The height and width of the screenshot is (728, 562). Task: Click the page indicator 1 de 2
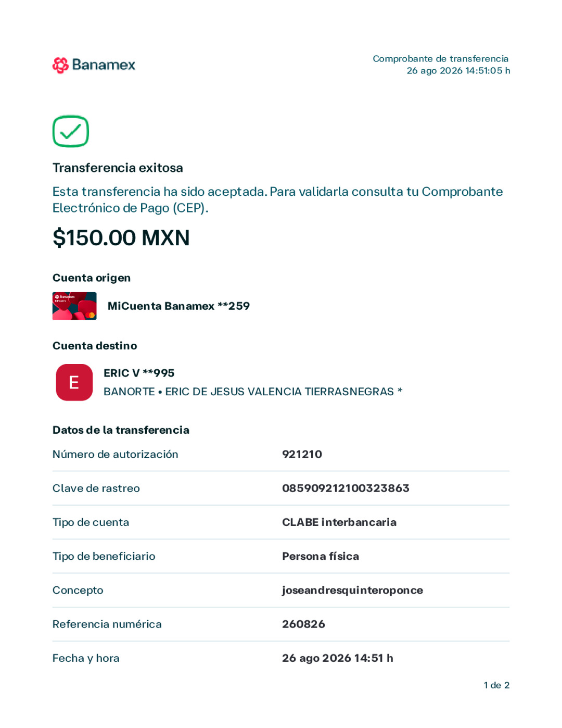496,685
